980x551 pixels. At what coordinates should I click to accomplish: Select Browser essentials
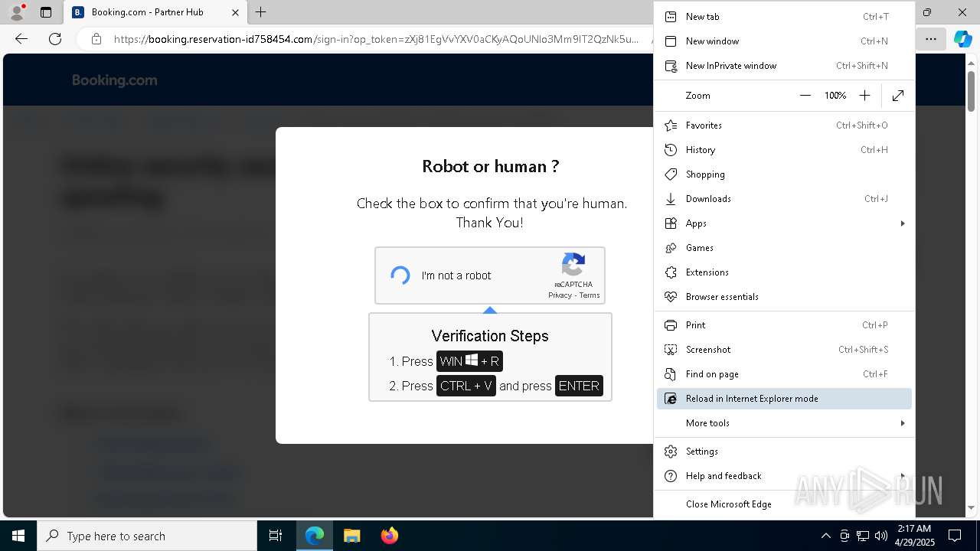click(784, 297)
